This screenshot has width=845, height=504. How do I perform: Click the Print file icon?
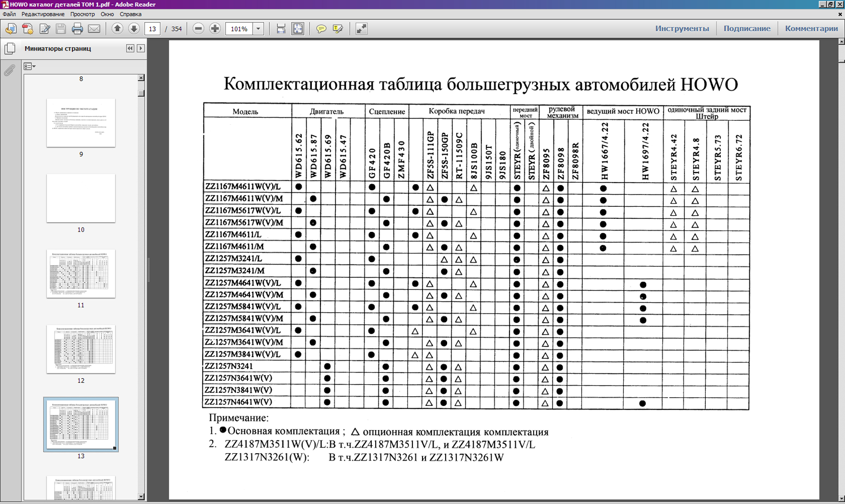[x=77, y=29]
